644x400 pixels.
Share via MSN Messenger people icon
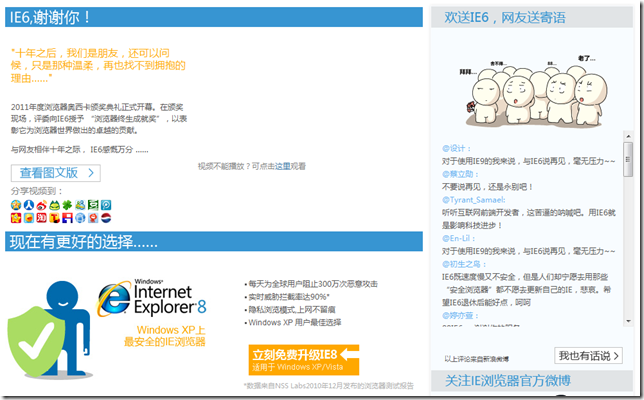point(80,205)
